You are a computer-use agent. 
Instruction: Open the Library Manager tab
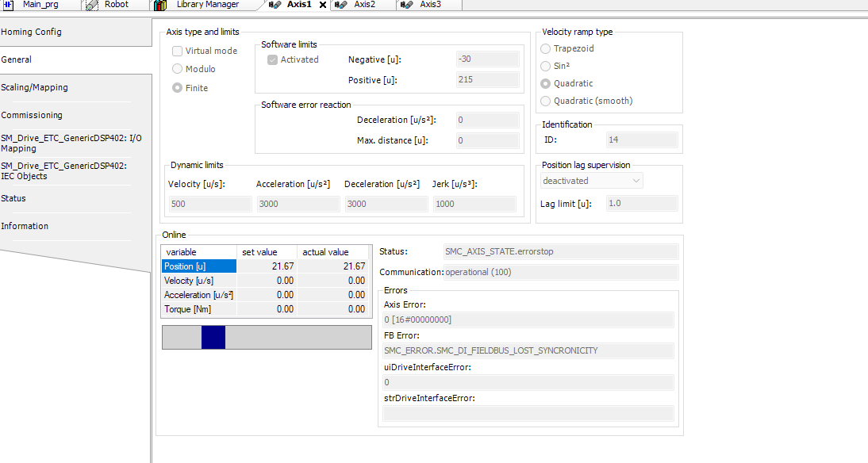[207, 5]
